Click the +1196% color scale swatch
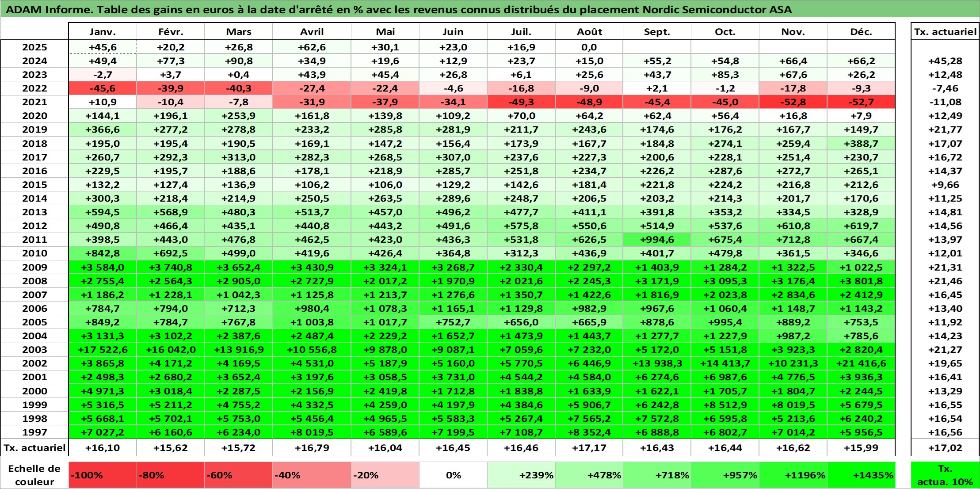 pyautogui.click(x=793, y=475)
